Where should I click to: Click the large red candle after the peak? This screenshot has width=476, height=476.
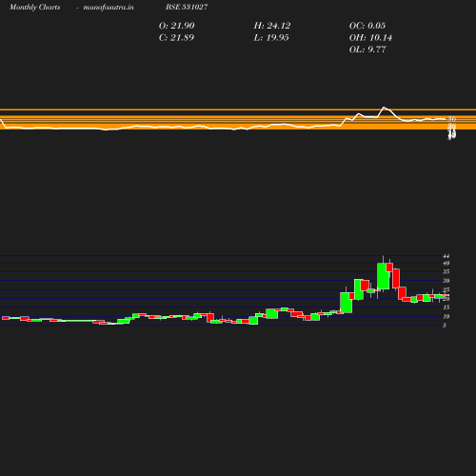pos(396,278)
